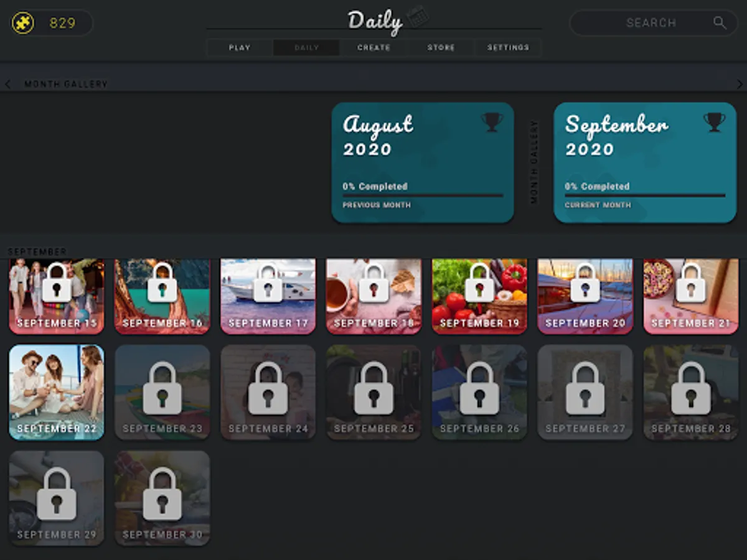Click August 2020 progress bar
Screen dimensions: 747x560
[x=423, y=195]
